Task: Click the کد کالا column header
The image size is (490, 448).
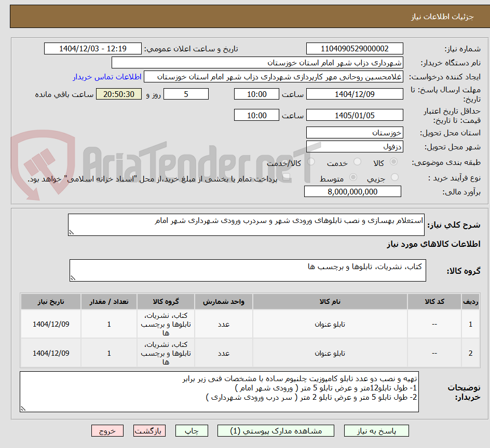Action: [434, 302]
